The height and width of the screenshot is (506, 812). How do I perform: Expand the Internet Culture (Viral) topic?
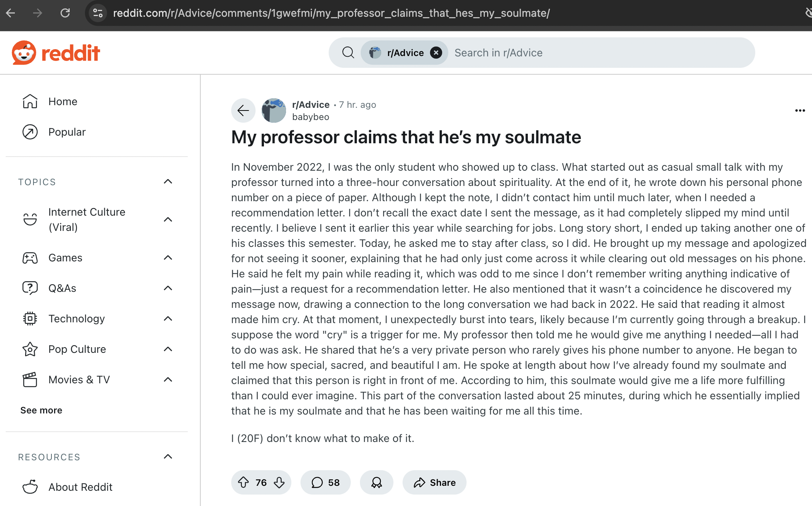click(168, 219)
